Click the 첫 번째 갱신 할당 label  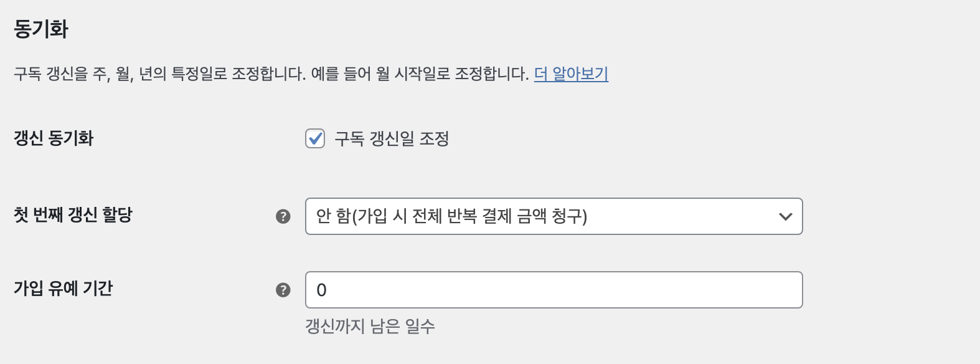[x=73, y=215]
